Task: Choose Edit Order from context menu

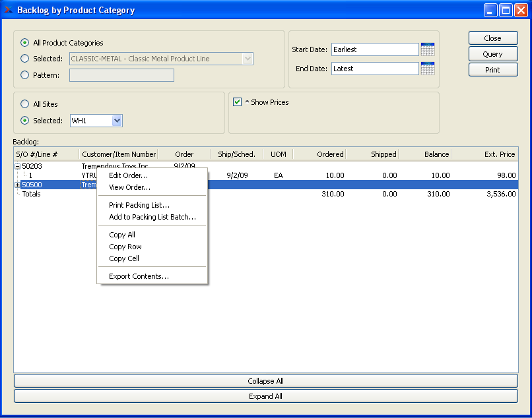Action: [x=128, y=175]
